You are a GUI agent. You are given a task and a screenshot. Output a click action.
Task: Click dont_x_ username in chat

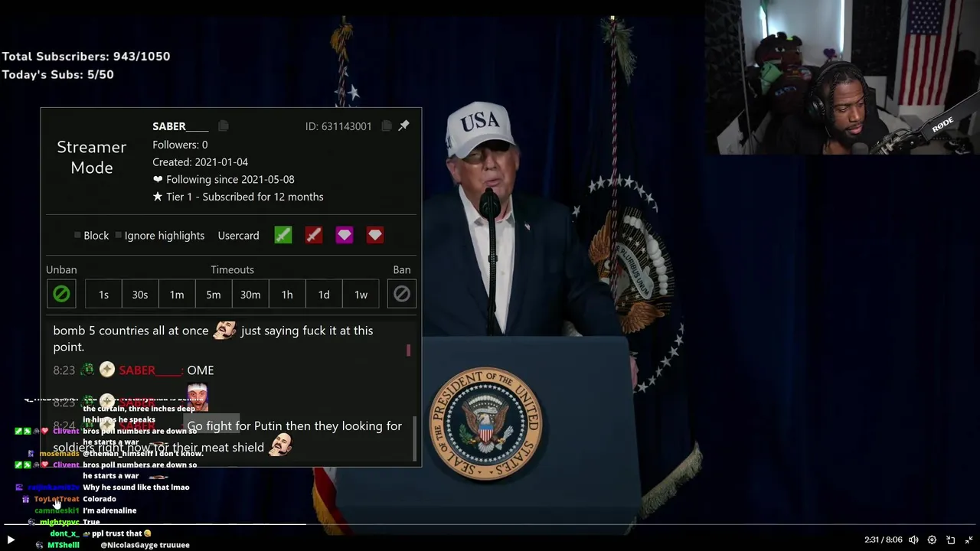[x=64, y=533]
